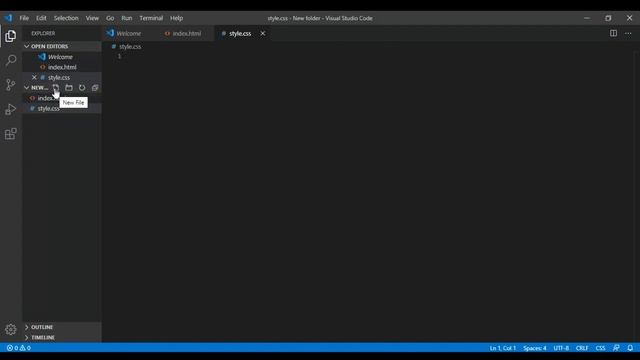
Task: Open the Terminal menu
Action: [x=151, y=18]
